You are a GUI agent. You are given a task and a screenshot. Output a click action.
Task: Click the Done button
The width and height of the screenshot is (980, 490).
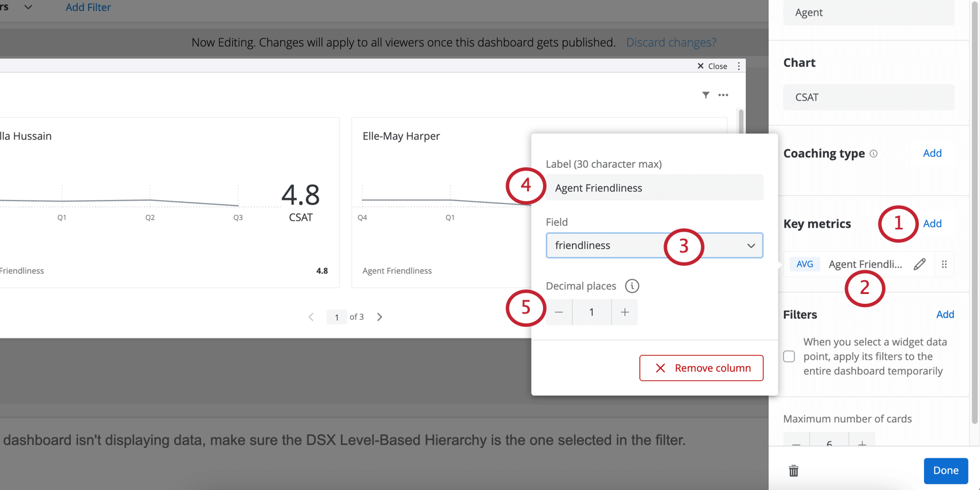tap(946, 471)
